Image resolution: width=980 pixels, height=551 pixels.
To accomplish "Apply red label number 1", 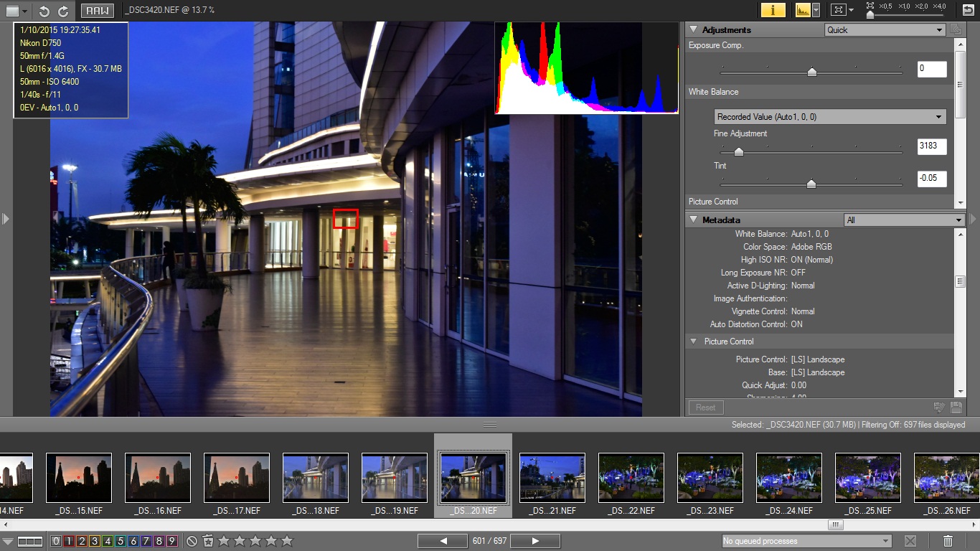I will (x=69, y=541).
